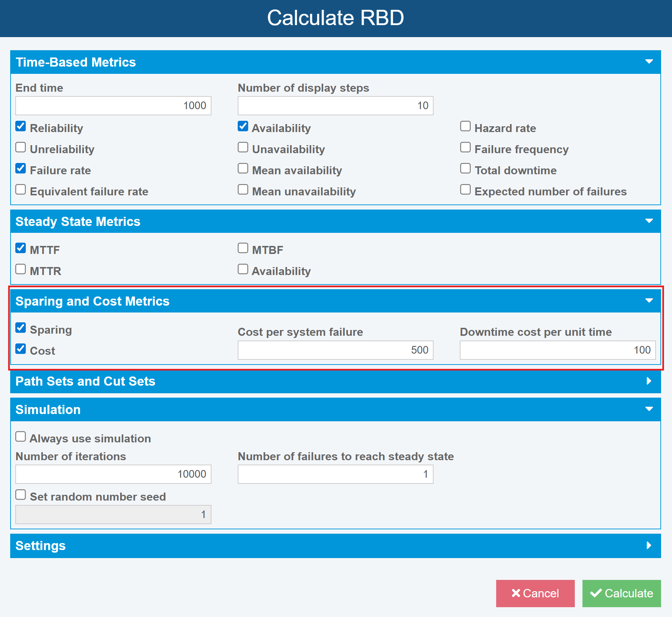Expand the Settings section

649,545
